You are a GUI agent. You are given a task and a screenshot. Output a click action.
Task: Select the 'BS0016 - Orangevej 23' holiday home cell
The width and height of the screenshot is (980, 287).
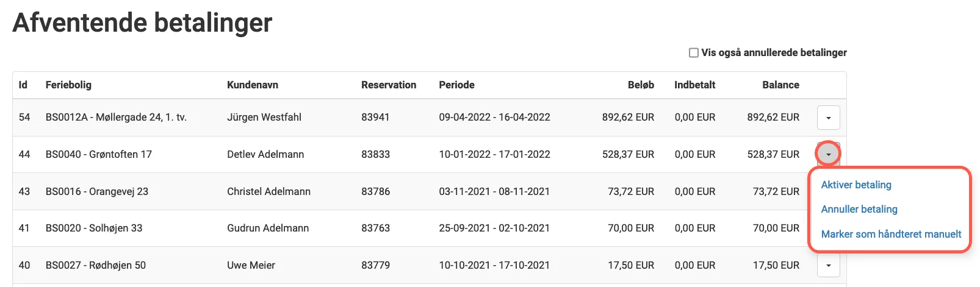97,191
